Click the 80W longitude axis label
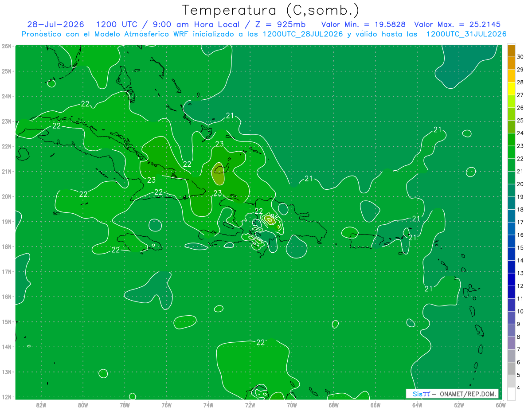 coord(82,405)
